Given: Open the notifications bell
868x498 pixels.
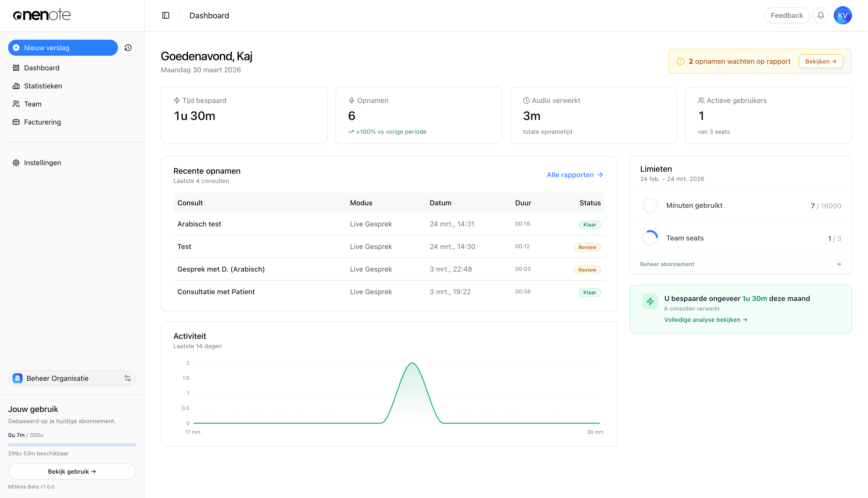Looking at the screenshot, I should 821,15.
